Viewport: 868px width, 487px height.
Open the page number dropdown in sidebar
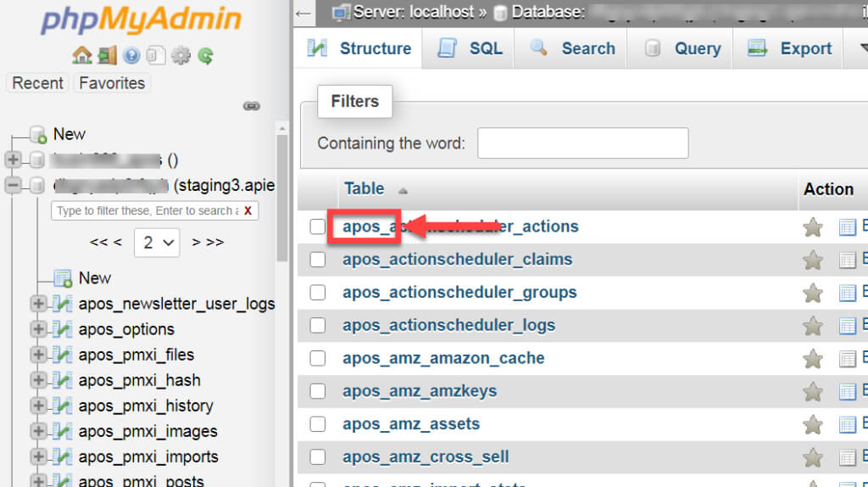coord(157,243)
